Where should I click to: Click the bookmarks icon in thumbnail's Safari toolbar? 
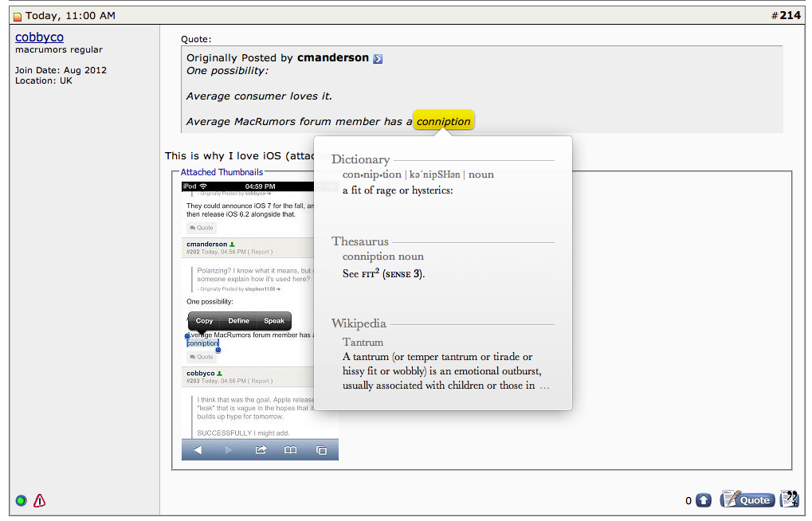coord(291,450)
